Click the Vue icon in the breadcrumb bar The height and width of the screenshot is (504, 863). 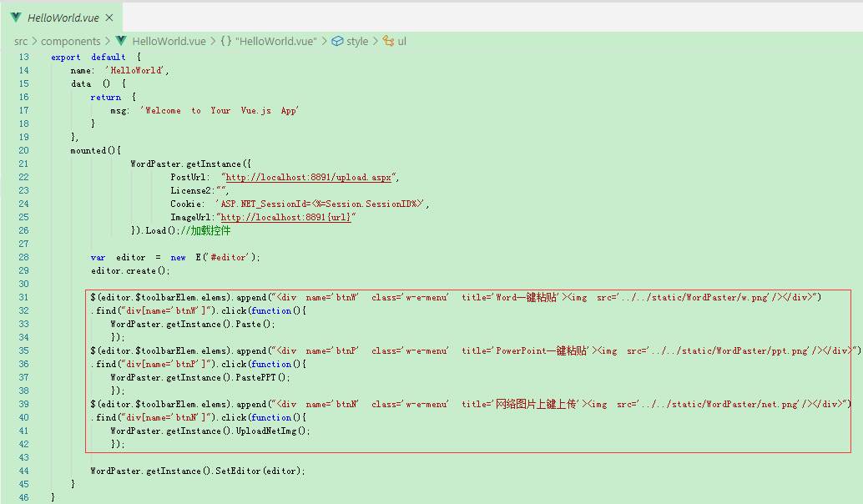pos(119,41)
